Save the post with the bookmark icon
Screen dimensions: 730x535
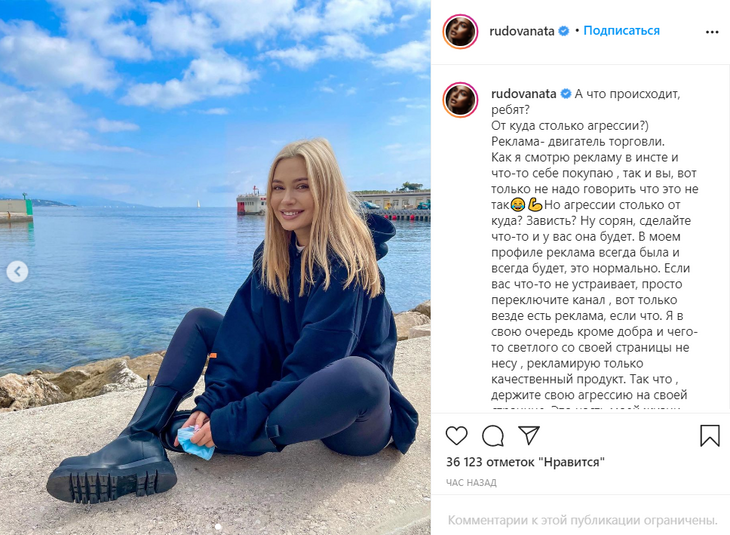click(710, 435)
